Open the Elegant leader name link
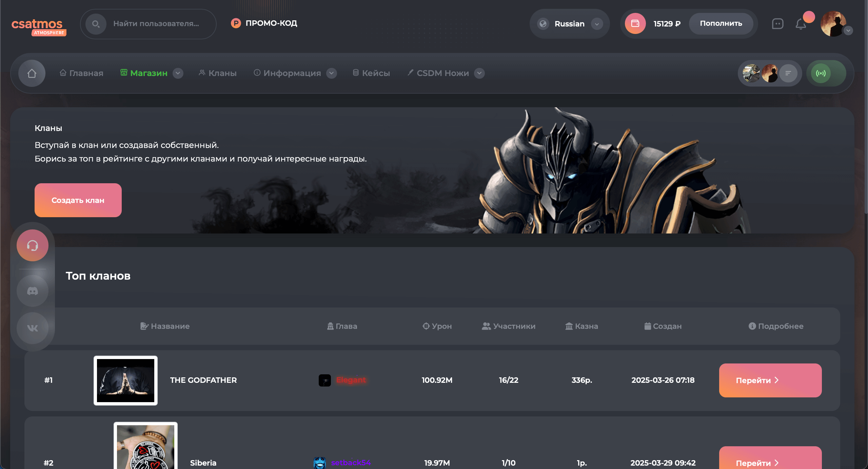Image resolution: width=868 pixels, height=469 pixels. [x=351, y=380]
